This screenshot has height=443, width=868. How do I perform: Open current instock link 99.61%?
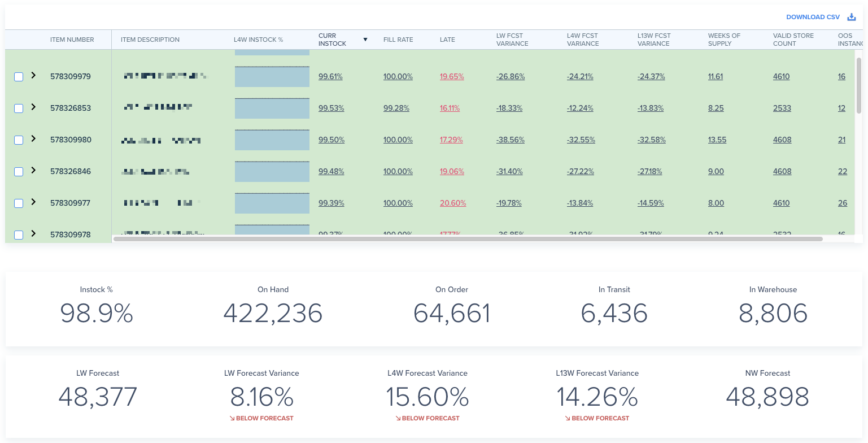click(330, 76)
